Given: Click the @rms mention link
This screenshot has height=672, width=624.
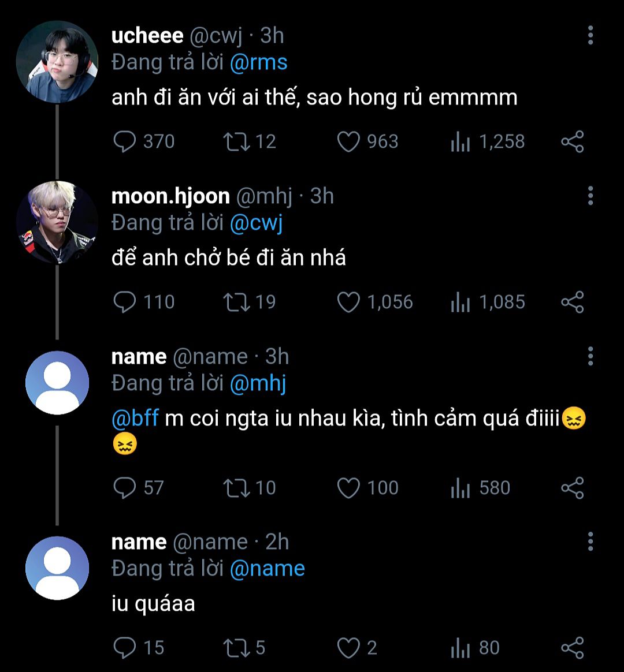Looking at the screenshot, I should pos(258,62).
